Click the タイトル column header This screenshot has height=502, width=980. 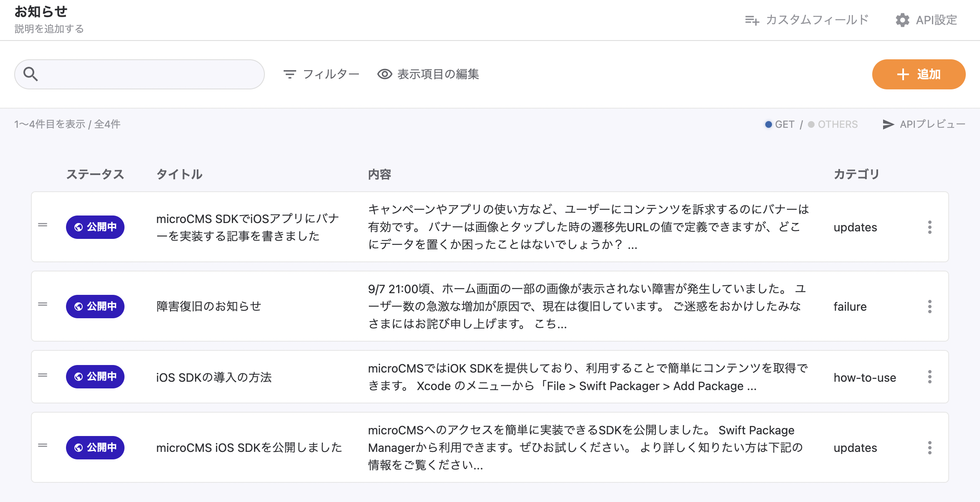(179, 174)
